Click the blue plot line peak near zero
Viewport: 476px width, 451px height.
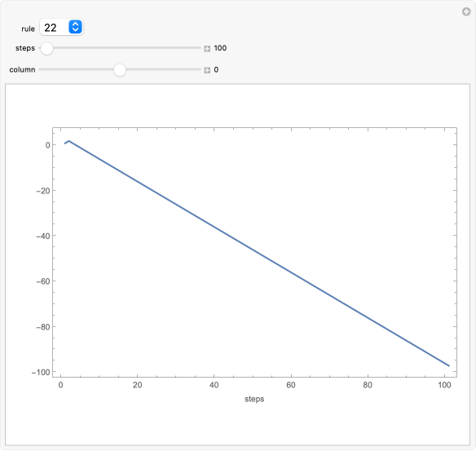click(x=69, y=141)
